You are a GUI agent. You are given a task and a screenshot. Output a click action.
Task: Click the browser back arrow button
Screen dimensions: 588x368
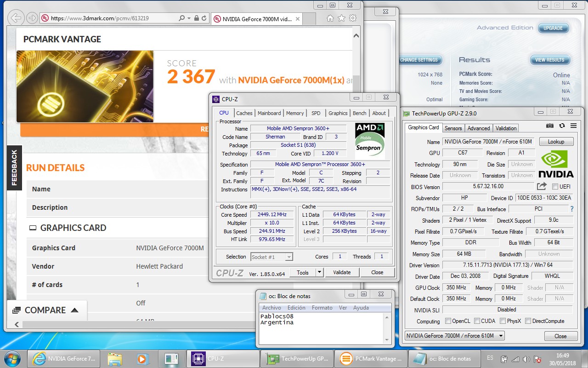16,18
